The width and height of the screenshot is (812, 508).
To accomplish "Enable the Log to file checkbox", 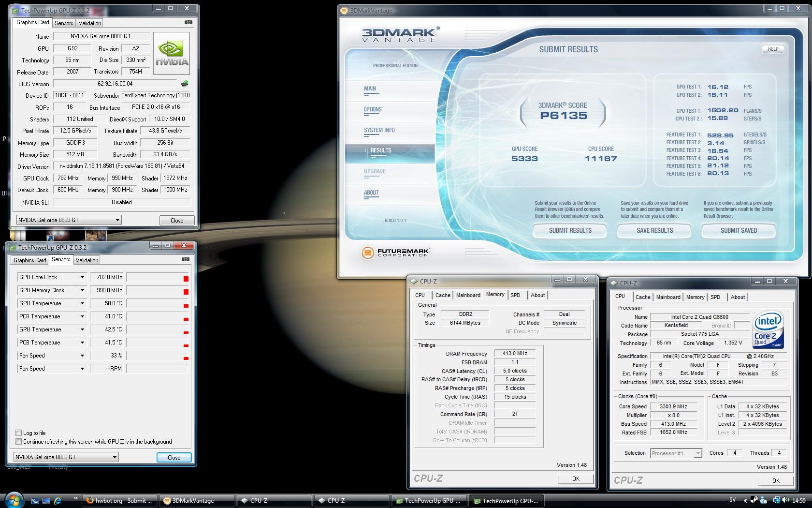I will tap(18, 433).
